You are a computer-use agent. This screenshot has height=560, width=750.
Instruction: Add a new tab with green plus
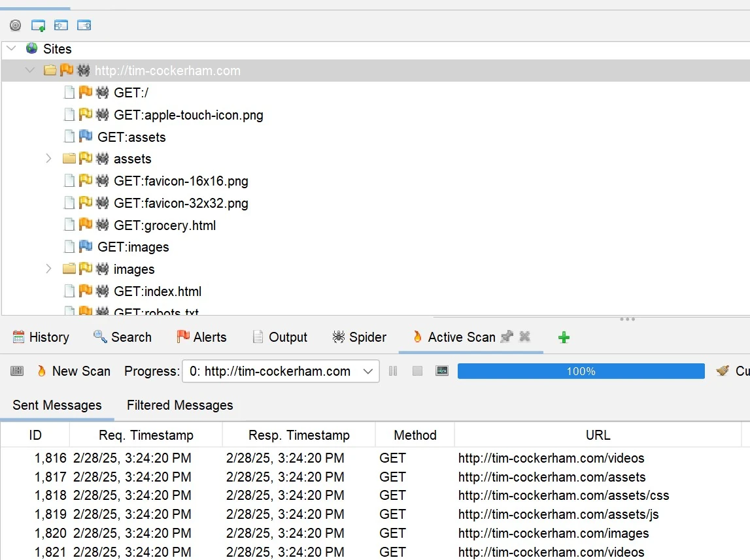pyautogui.click(x=564, y=337)
